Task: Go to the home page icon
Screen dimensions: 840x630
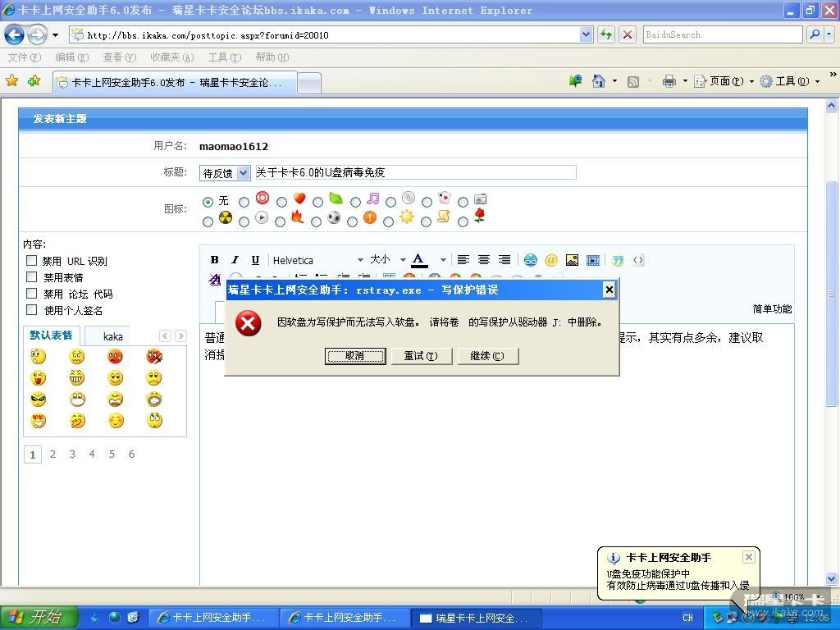Action: [x=598, y=81]
